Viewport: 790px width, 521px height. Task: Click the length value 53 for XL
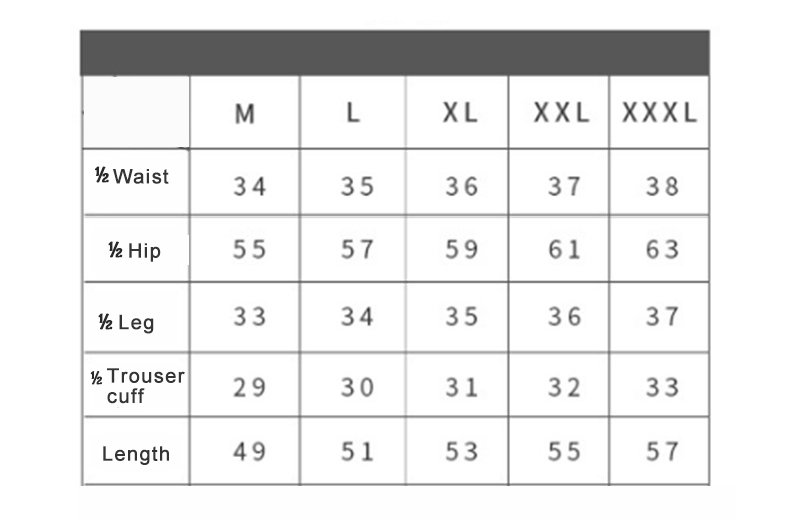[x=462, y=451]
